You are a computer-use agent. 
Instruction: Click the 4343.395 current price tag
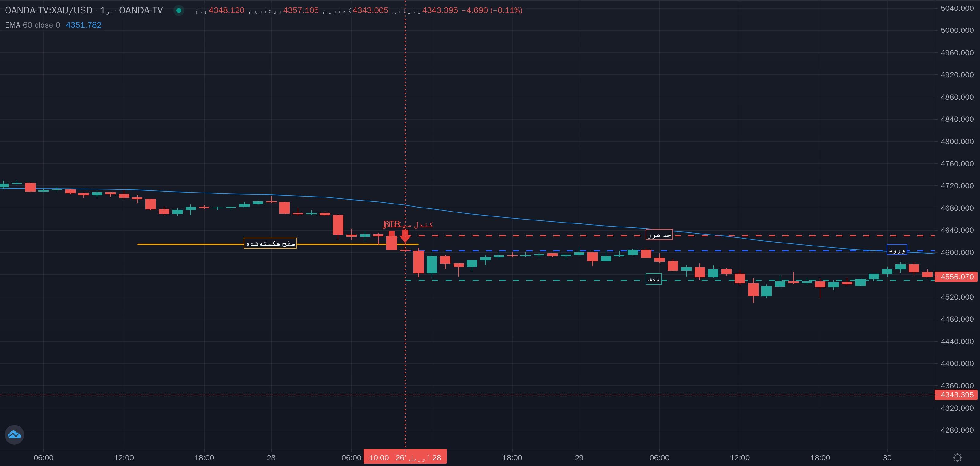[x=956, y=395]
